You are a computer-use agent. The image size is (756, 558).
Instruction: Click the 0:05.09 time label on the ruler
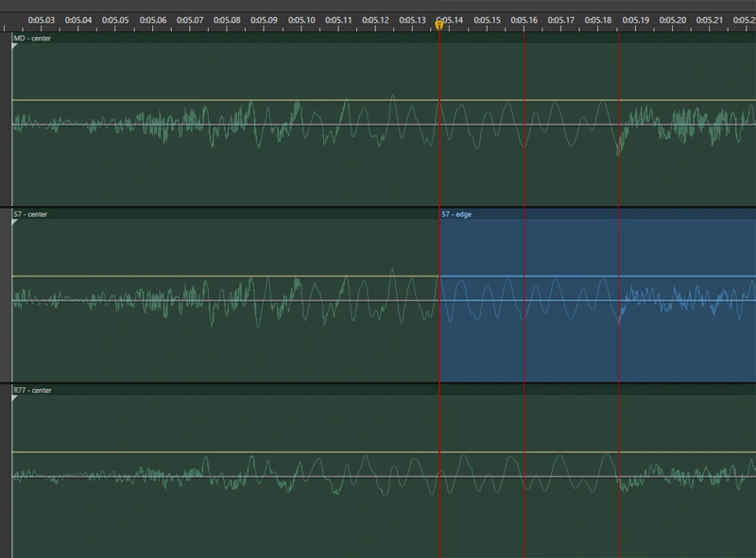pos(264,20)
